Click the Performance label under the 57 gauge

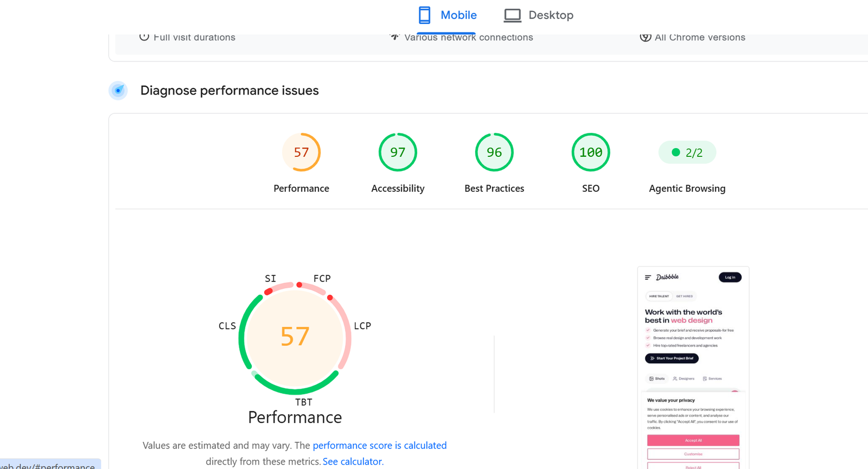(x=301, y=188)
